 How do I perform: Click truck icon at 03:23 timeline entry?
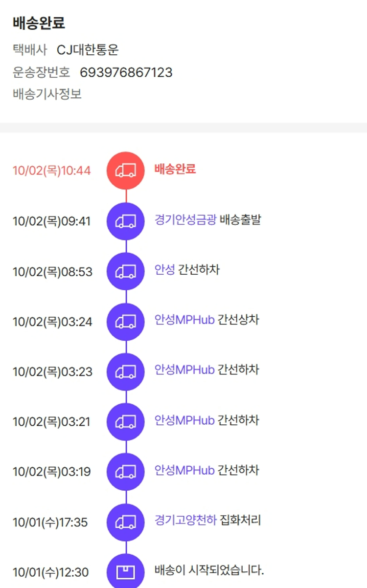(126, 371)
